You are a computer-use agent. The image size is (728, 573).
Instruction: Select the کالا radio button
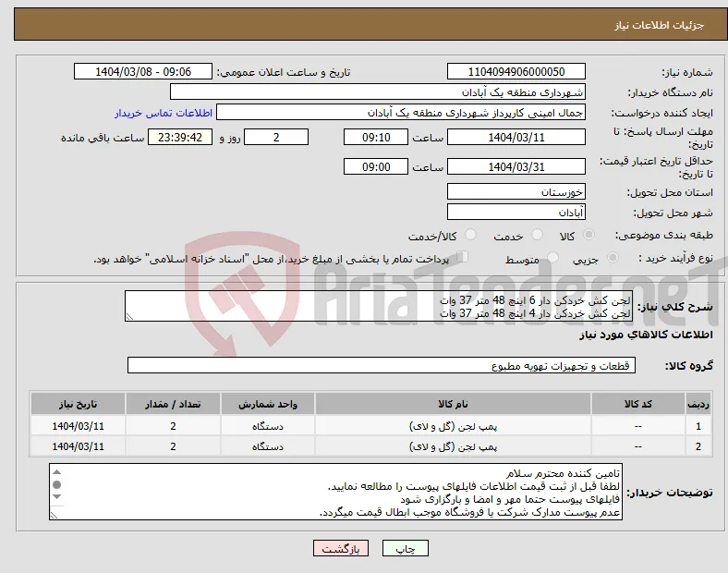(x=588, y=235)
